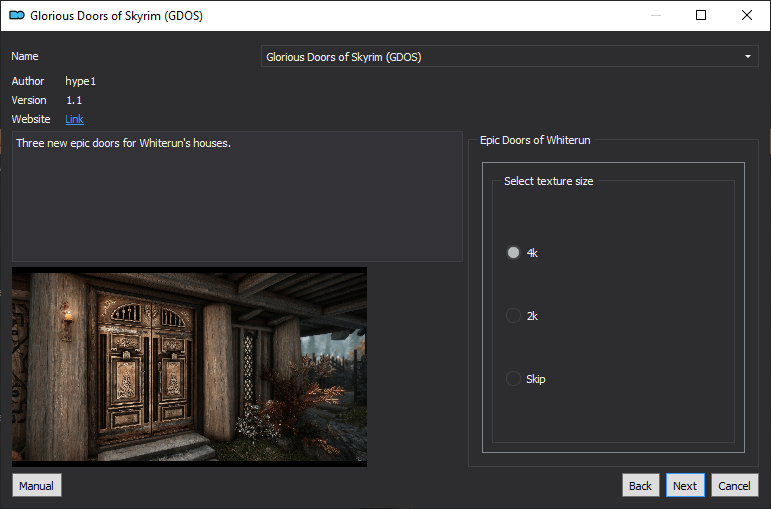Go Back to previous installer step
This screenshot has width=771, height=509.
tap(640, 485)
